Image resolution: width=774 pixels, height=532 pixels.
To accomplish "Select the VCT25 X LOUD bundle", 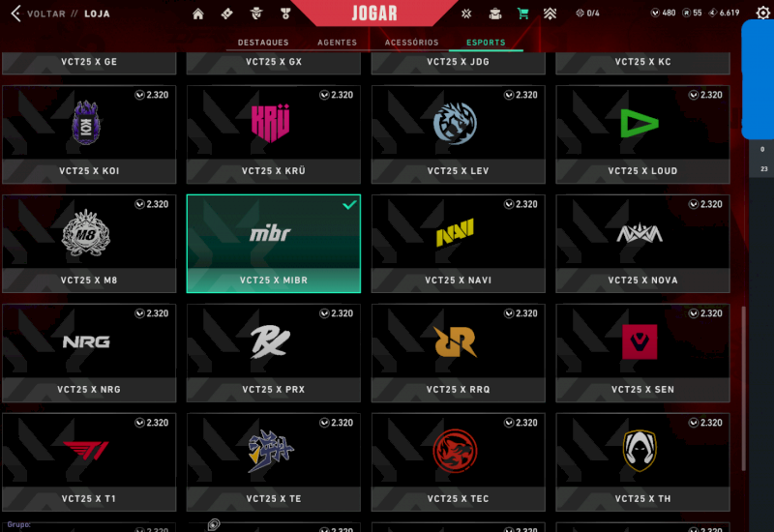I will (642, 134).
